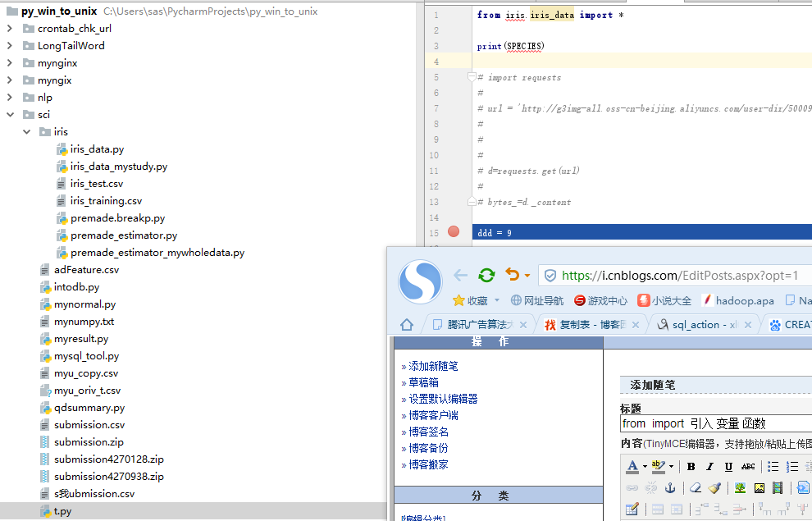Click the insert anchor icon
Image resolution: width=812 pixels, height=521 pixels.
[x=670, y=488]
